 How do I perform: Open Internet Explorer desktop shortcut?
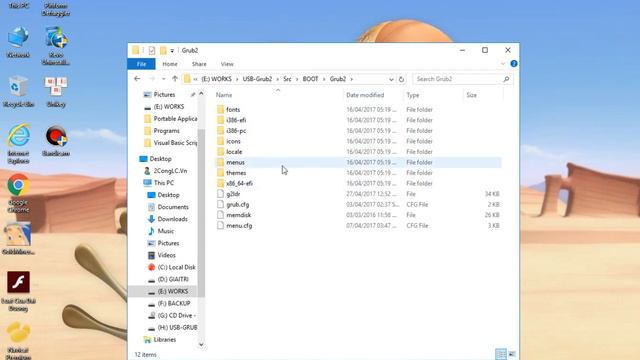coord(18,144)
